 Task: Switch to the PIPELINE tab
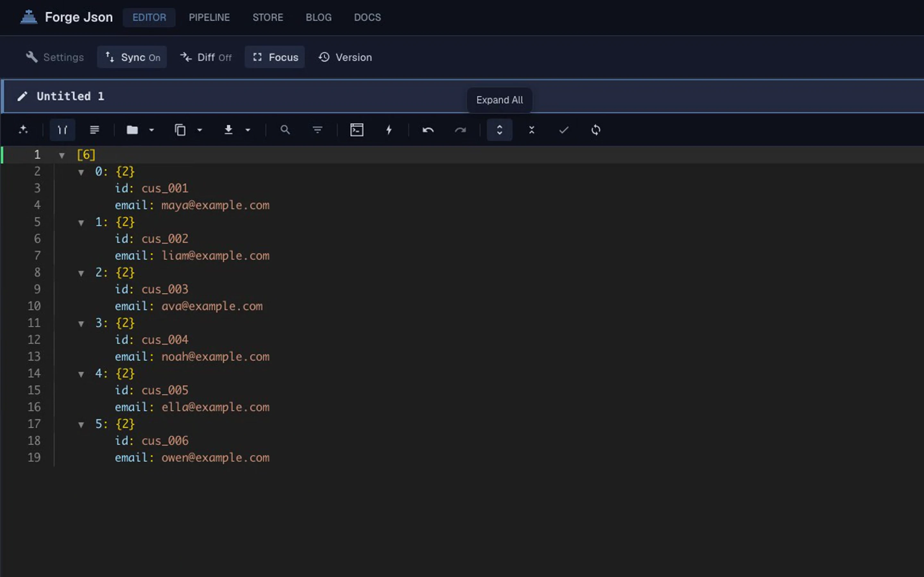[x=209, y=17]
